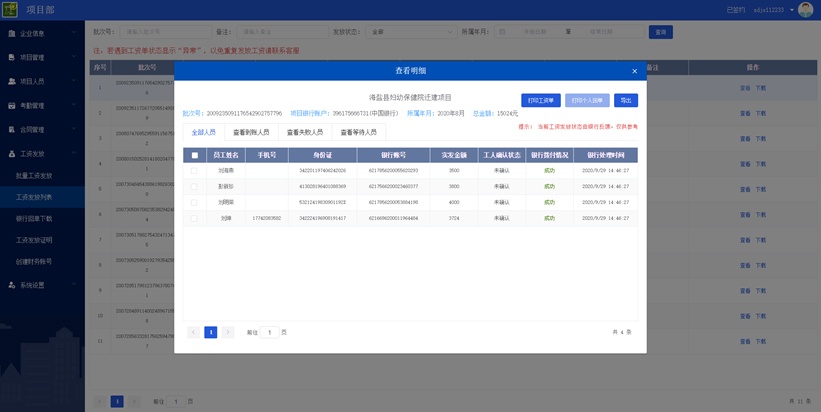821x412 pixels.
Task: Switch to the 查看失败人员 tab
Action: (x=304, y=132)
